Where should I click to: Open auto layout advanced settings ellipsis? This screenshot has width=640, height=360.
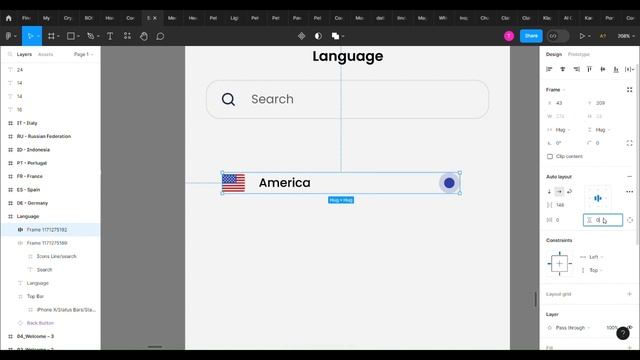[629, 191]
